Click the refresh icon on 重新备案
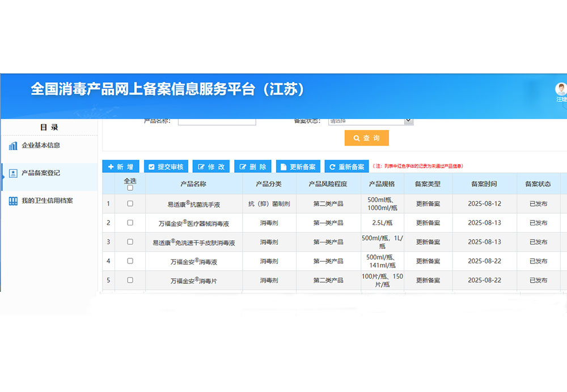Image resolution: width=567 pixels, height=392 pixels. 331,167
